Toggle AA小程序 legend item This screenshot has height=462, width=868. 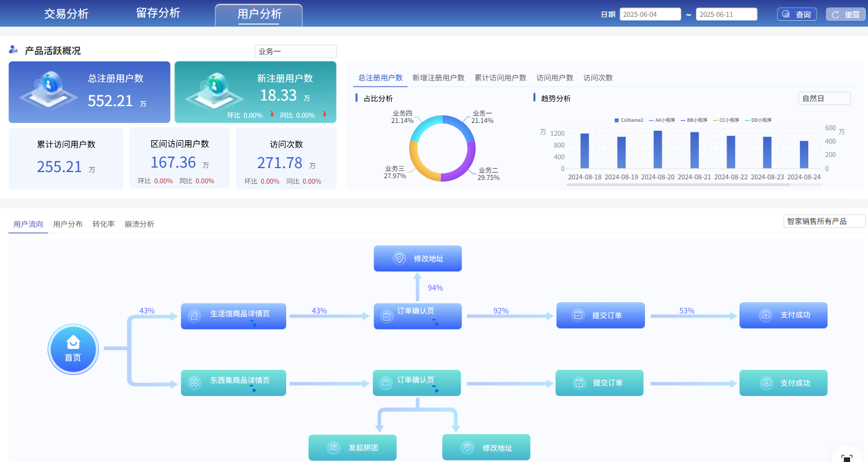(662, 120)
